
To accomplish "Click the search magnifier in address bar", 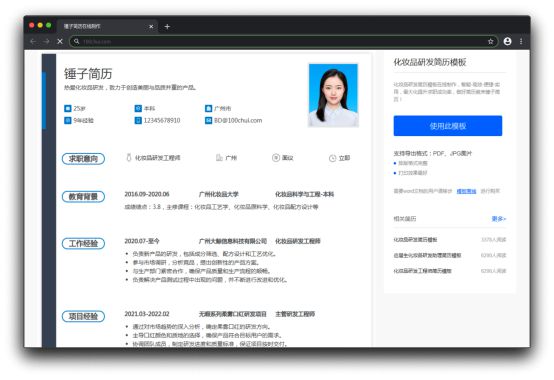I will 77,41.
